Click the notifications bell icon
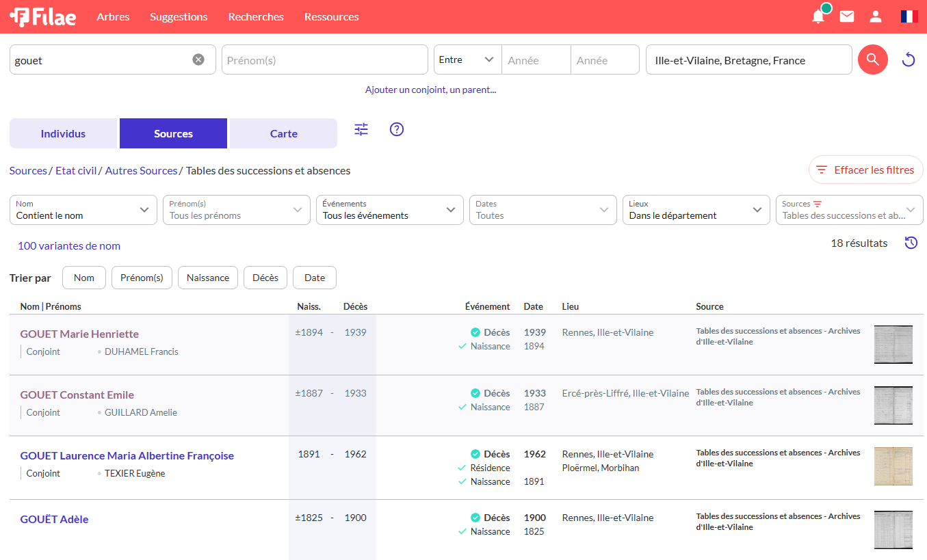Viewport: 927px width, 560px height. [818, 17]
